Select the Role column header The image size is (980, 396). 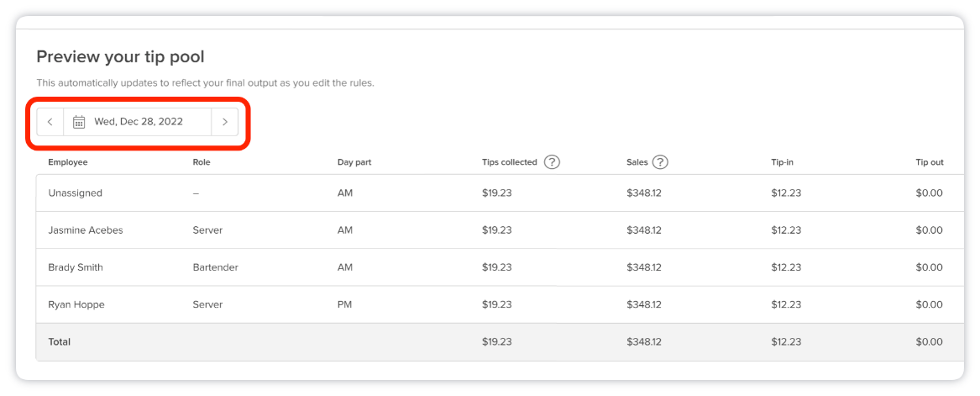tap(202, 162)
